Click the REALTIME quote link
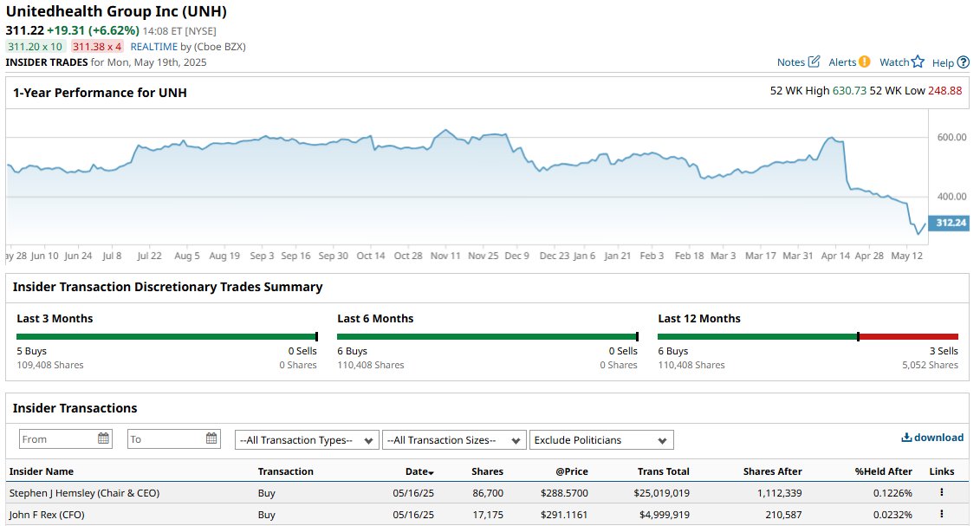980x526 pixels. (x=153, y=46)
